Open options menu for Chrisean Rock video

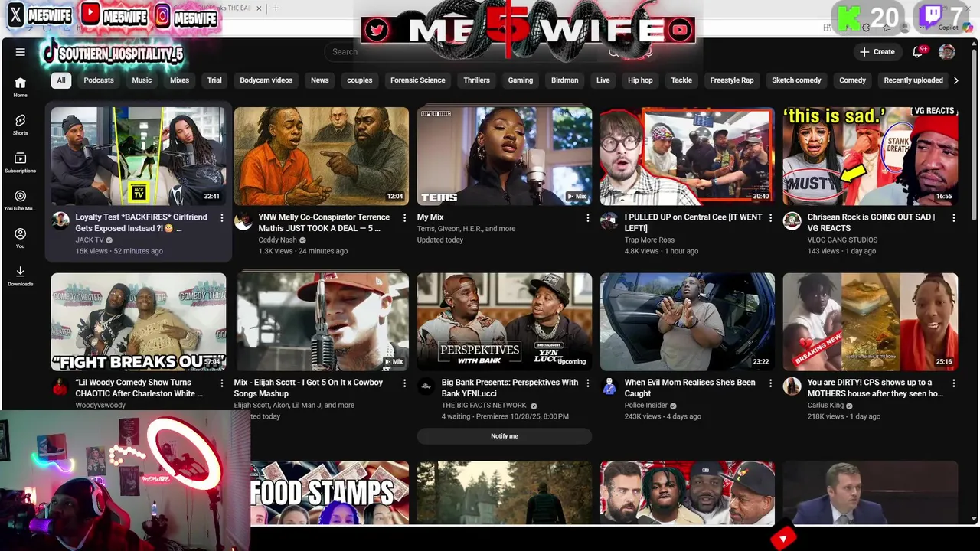pyautogui.click(x=954, y=218)
